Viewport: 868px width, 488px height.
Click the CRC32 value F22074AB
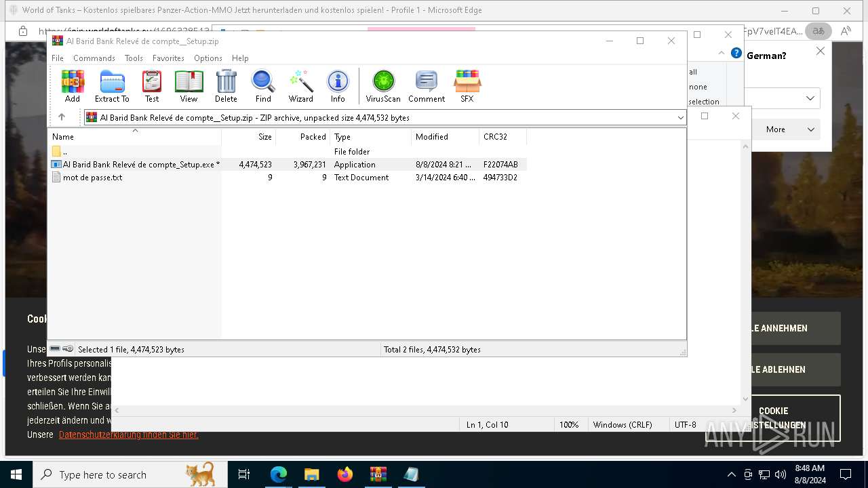(x=500, y=165)
